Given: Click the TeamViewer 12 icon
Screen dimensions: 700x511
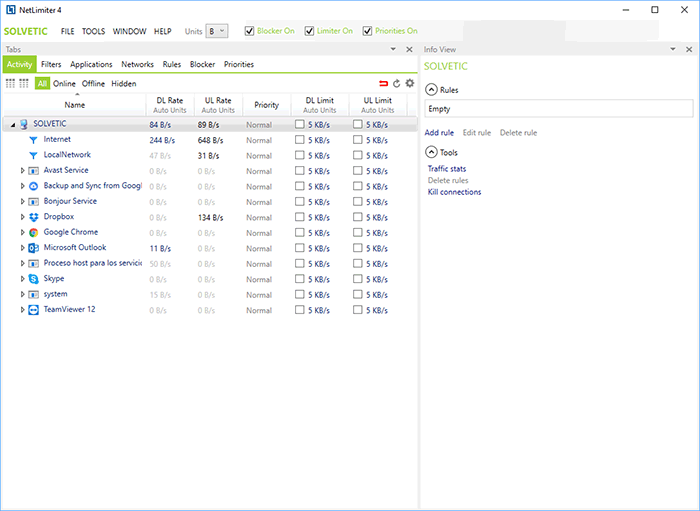Looking at the screenshot, I should (x=33, y=310).
